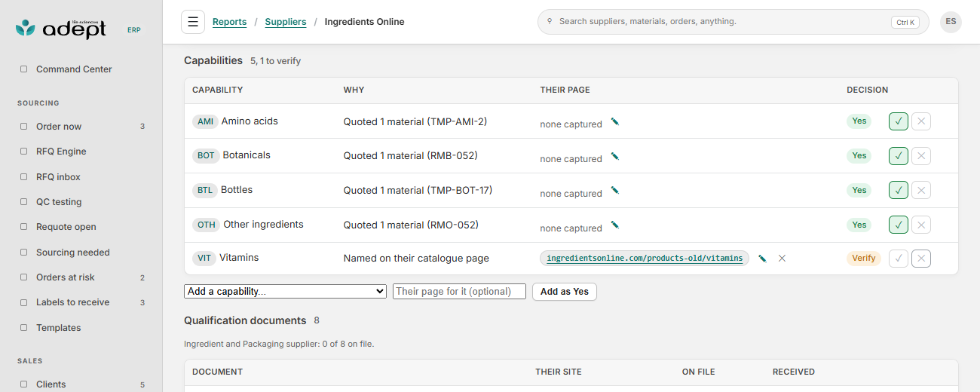Edit page link for Bottles

(x=615, y=191)
